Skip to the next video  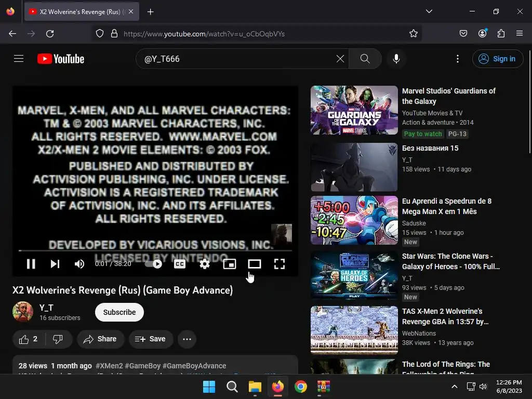tap(55, 264)
